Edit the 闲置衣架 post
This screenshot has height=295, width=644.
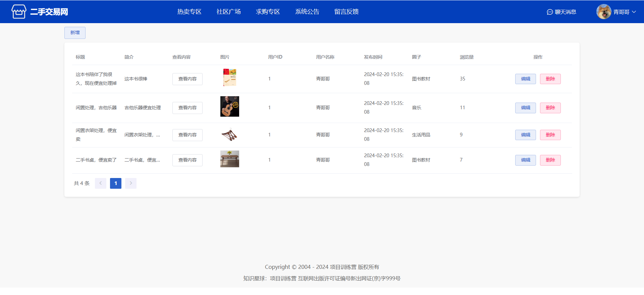point(526,135)
